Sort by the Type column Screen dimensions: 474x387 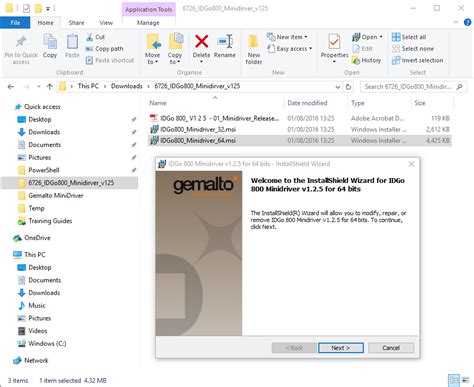(358, 103)
